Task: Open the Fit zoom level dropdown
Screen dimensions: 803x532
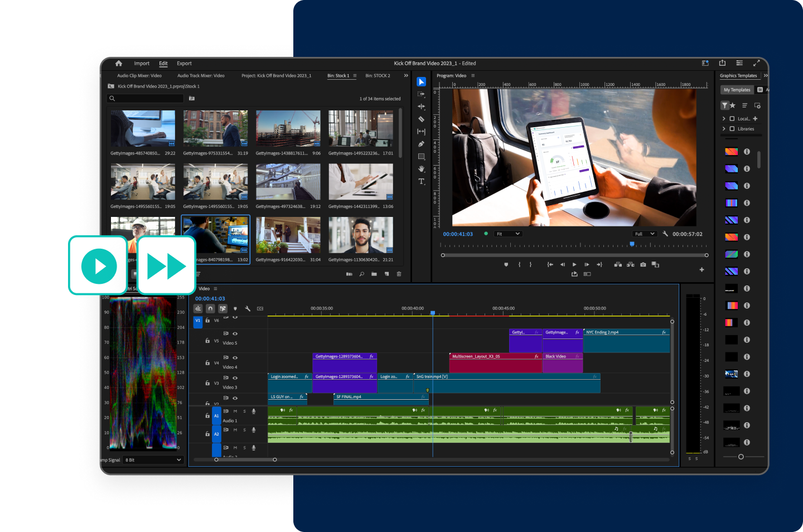Action: [507, 234]
